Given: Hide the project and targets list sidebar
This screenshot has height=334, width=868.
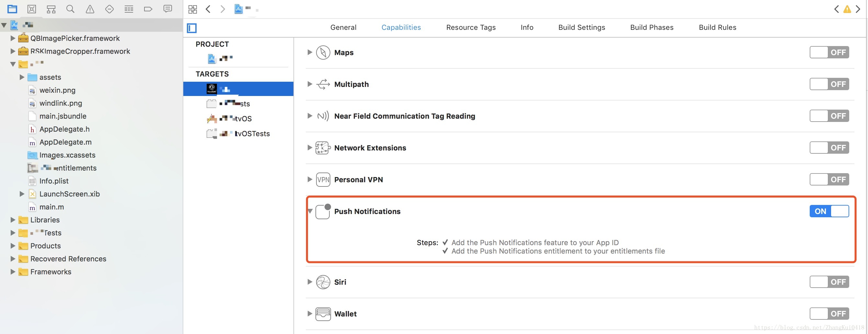Looking at the screenshot, I should 192,28.
